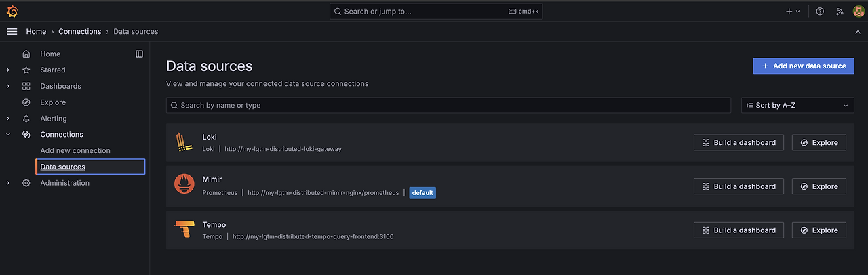Image resolution: width=868 pixels, height=275 pixels.
Task: Click the default badge on Mimir
Action: 422,193
